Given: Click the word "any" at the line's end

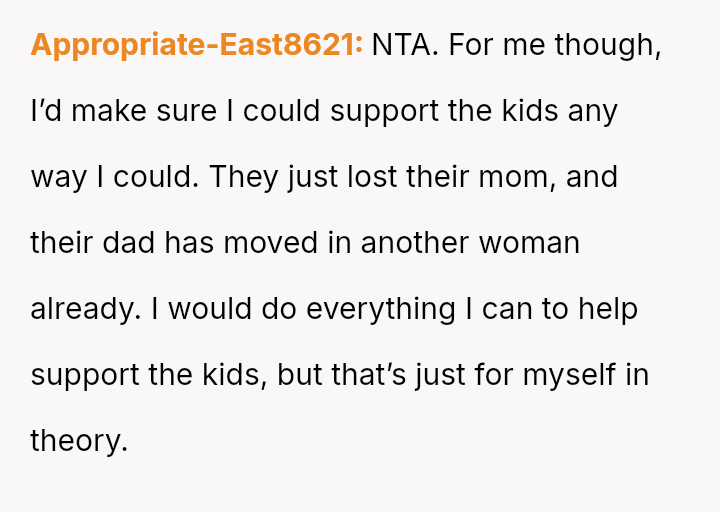Looking at the screenshot, I should pos(592,111).
